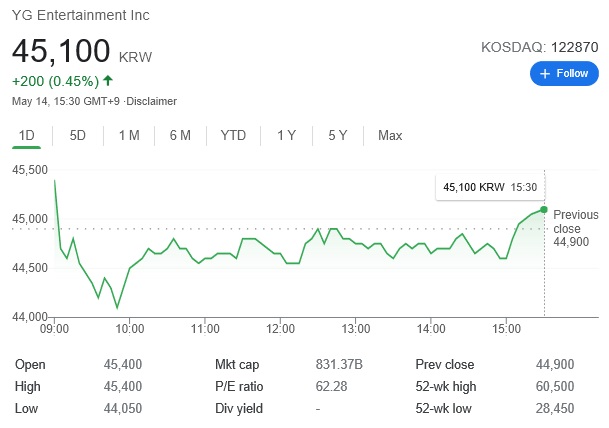Viewport: 609px width, 428px height.
Task: Click the KOSDAQ: 122870 ticker text
Action: coord(539,47)
